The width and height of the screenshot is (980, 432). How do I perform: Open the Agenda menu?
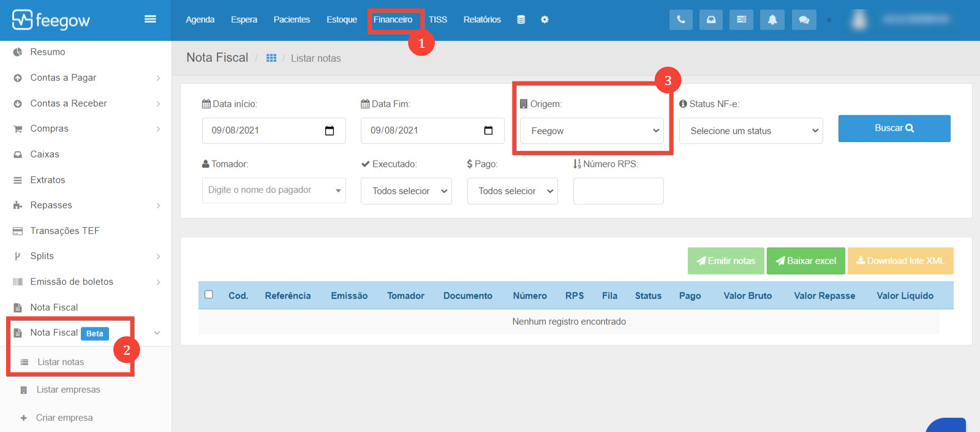coord(200,20)
